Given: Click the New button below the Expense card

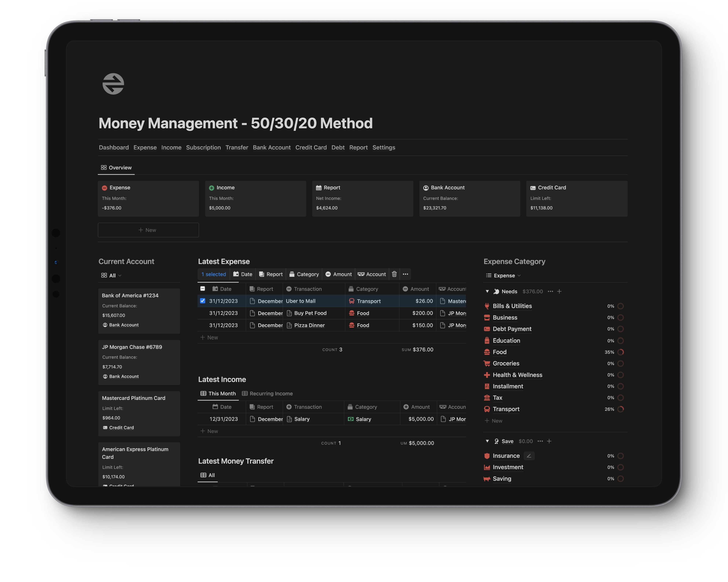Looking at the screenshot, I should (148, 230).
